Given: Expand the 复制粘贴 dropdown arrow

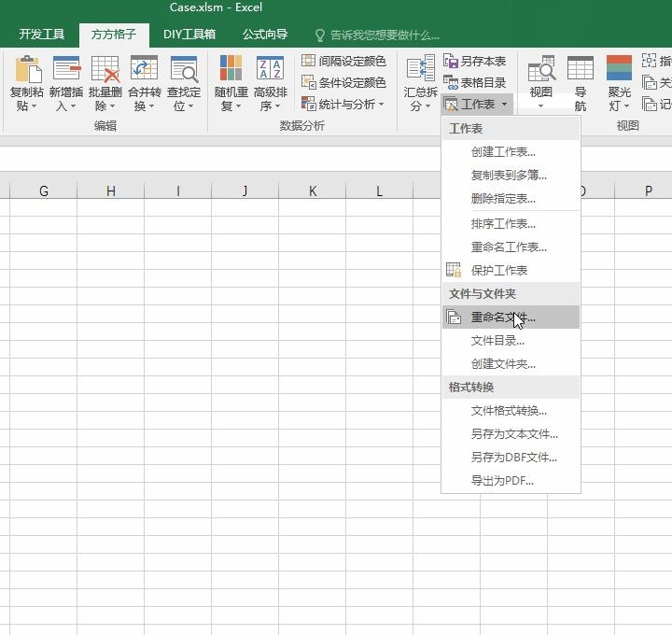Looking at the screenshot, I should [x=35, y=106].
